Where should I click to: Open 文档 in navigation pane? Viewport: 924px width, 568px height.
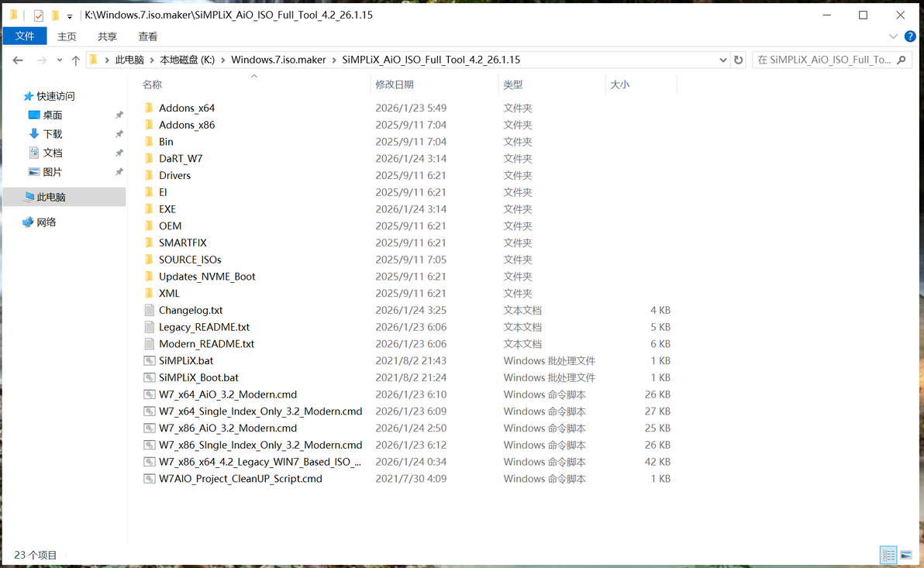(53, 153)
